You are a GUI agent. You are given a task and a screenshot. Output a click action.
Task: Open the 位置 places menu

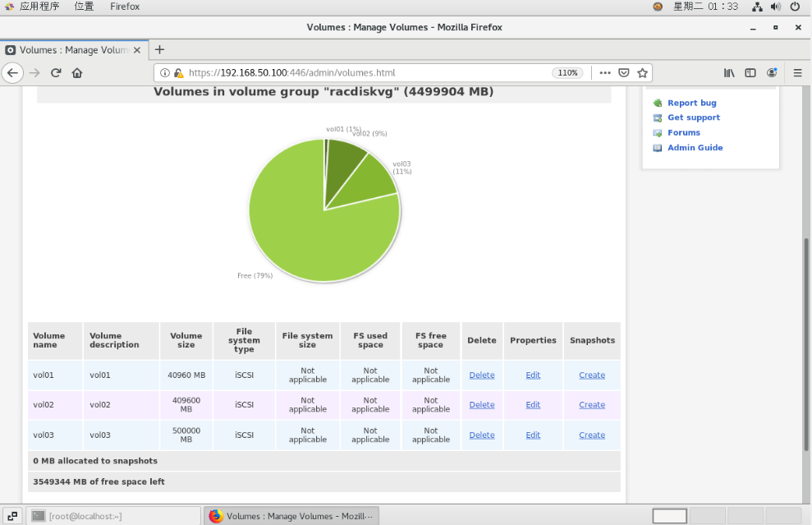tap(84, 7)
